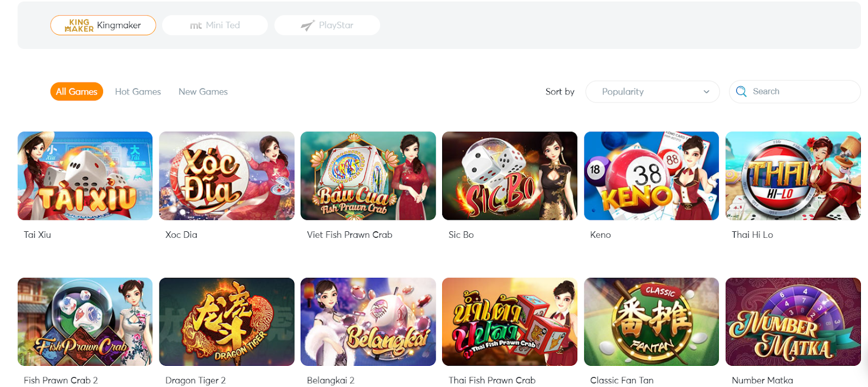Show All Games filter

[x=76, y=92]
